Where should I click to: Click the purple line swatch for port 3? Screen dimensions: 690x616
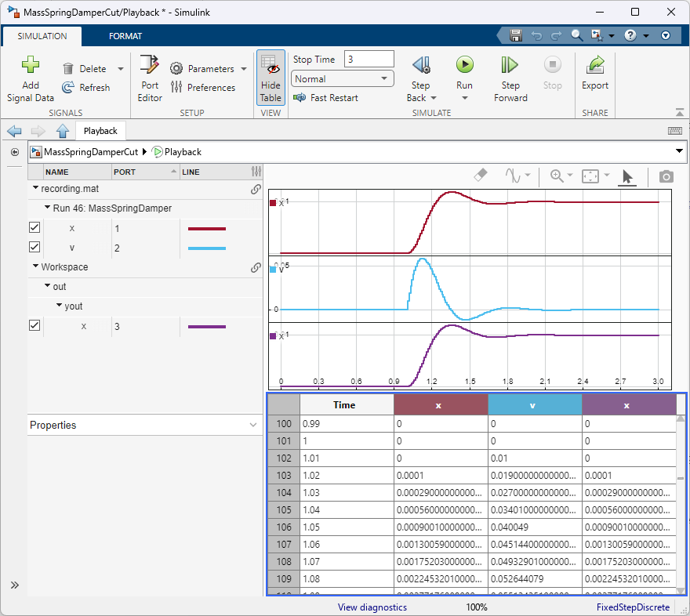(207, 326)
